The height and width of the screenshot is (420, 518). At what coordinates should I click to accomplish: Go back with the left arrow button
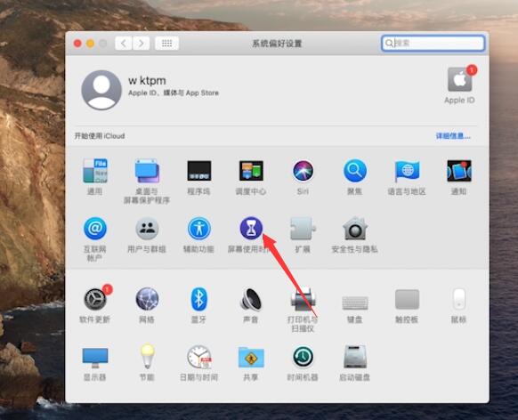tap(124, 44)
